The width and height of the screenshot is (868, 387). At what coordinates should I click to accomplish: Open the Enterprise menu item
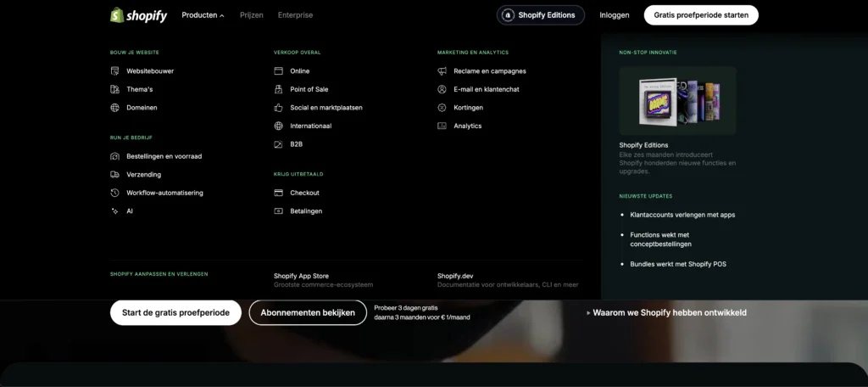(295, 15)
